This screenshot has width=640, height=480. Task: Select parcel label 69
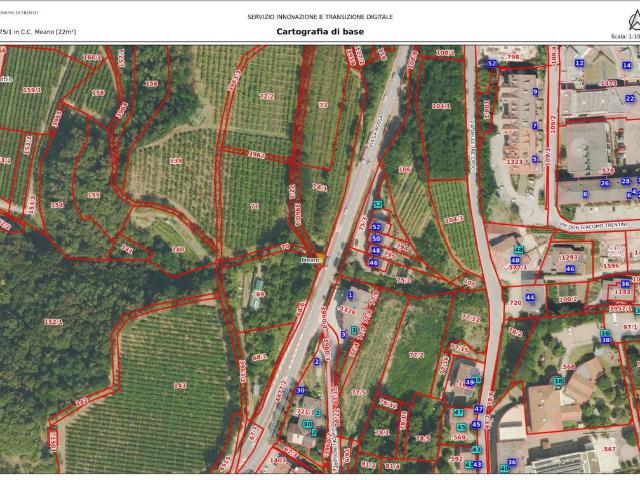(x=260, y=294)
